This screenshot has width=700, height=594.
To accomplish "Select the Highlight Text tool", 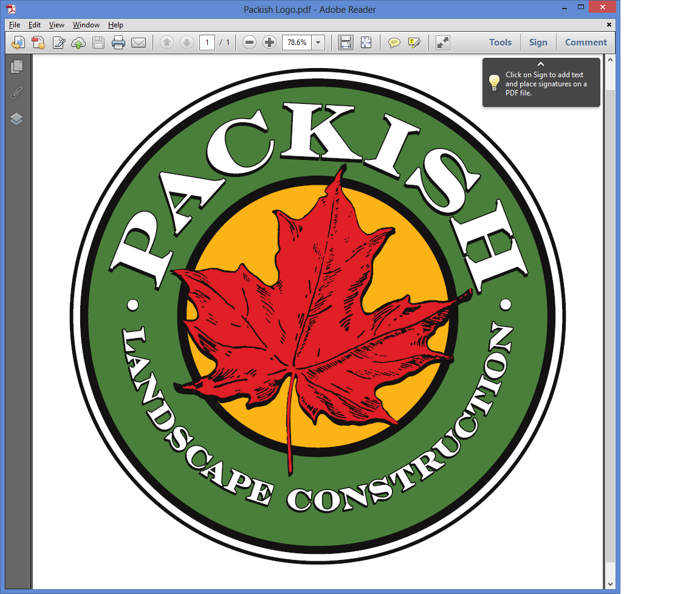I will (414, 43).
